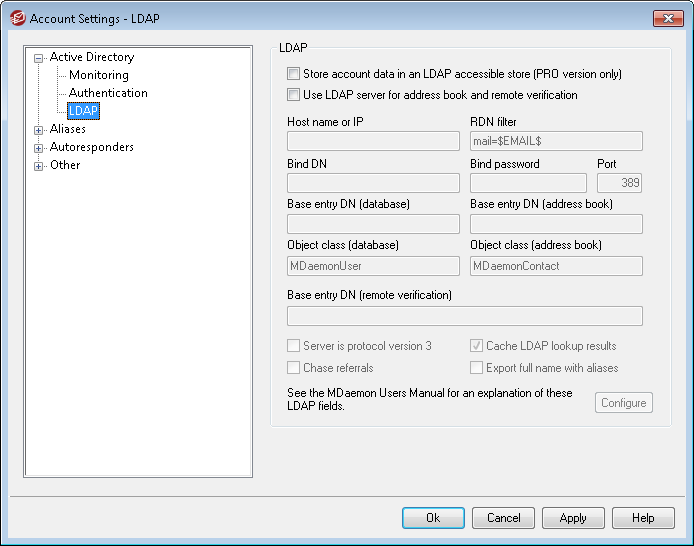This screenshot has height=546, width=694.
Task: Check the Server is protocol version 3 box
Action: (x=293, y=346)
